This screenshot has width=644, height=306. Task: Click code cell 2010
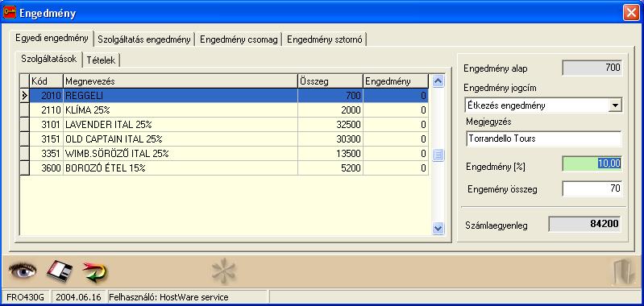46,96
